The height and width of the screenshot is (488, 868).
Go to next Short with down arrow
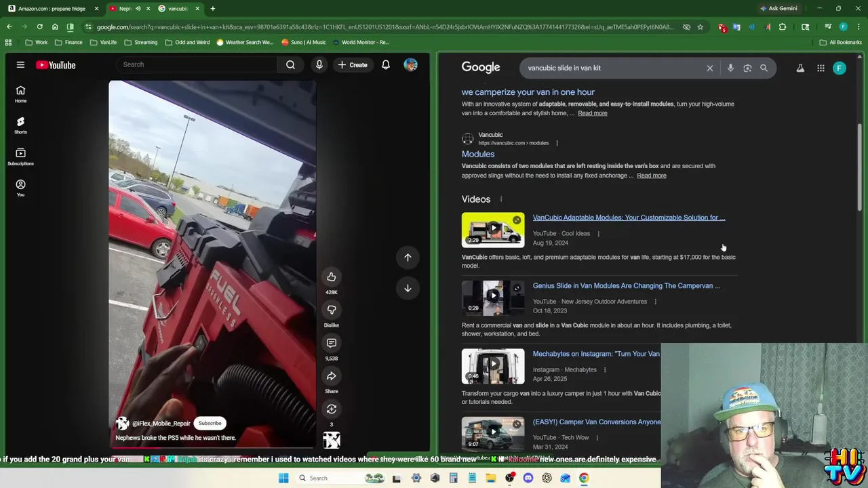pos(408,288)
